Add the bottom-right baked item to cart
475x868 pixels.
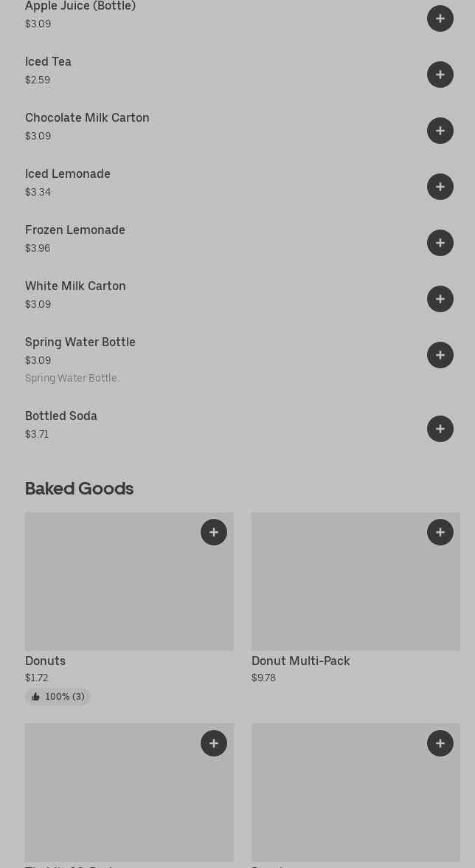coord(440,743)
